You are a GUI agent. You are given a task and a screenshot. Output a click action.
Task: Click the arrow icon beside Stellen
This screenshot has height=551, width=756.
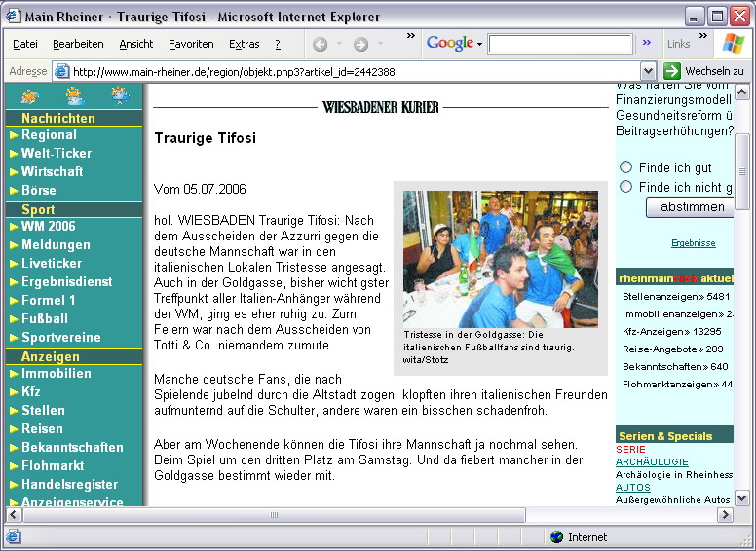[14, 411]
